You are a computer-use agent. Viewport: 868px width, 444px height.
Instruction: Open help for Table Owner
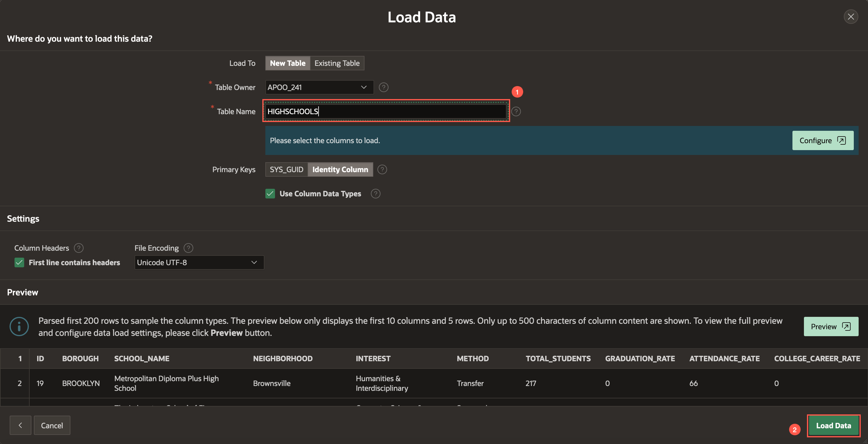click(x=384, y=87)
